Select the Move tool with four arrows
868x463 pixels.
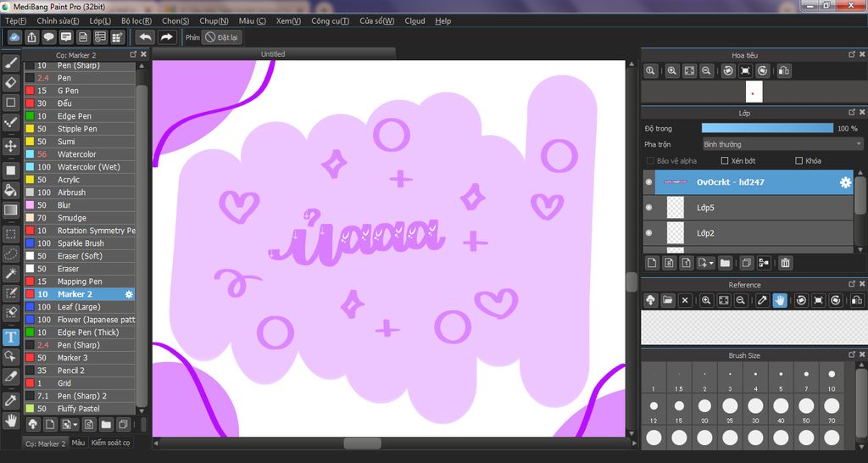(x=10, y=146)
